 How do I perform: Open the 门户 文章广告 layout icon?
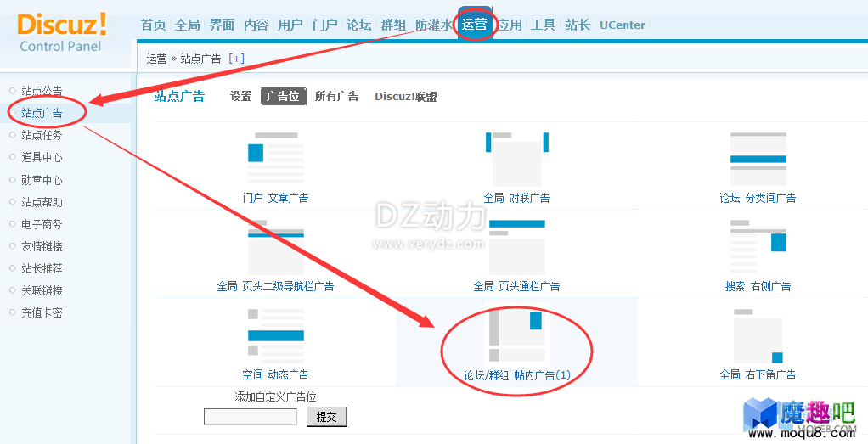coord(276,158)
